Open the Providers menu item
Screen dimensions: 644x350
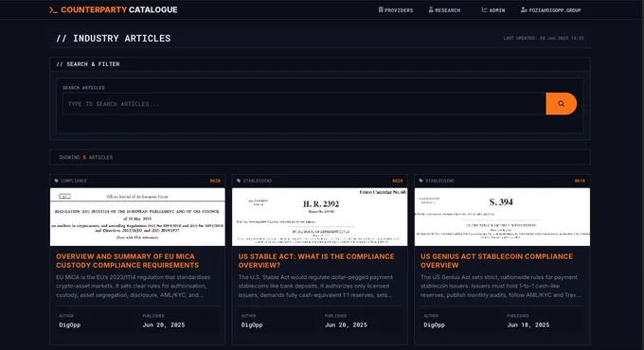pyautogui.click(x=396, y=9)
